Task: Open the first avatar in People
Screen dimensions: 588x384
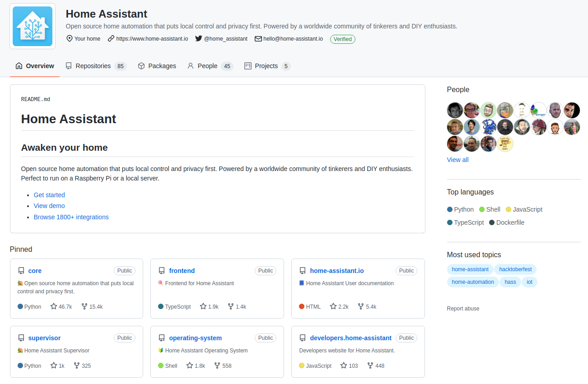Action: point(455,110)
